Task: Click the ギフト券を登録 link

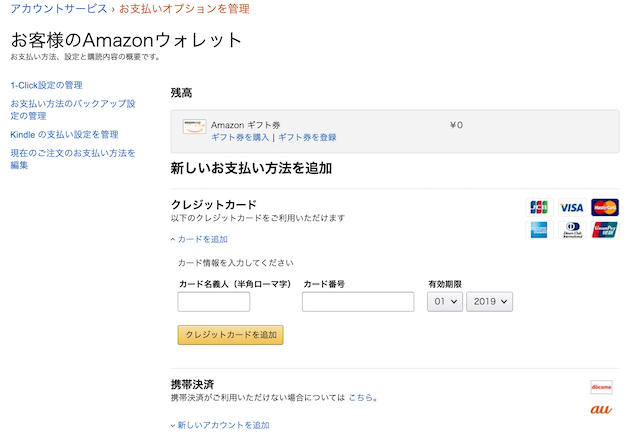Action: (x=307, y=137)
